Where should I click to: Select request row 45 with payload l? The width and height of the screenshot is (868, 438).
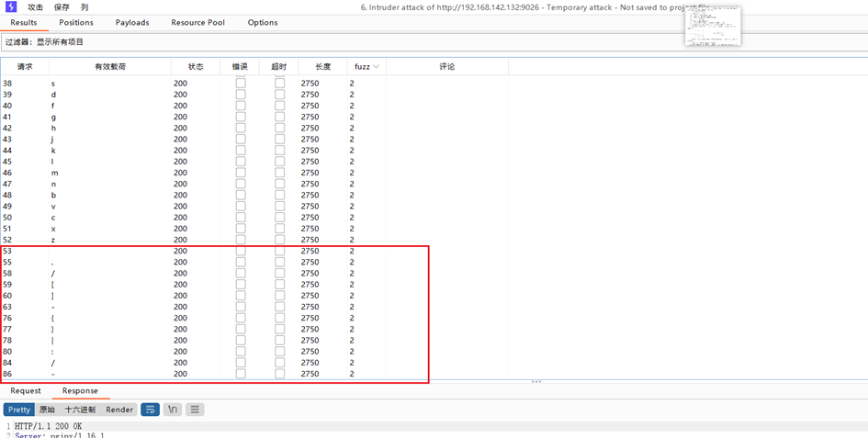[x=254, y=162]
